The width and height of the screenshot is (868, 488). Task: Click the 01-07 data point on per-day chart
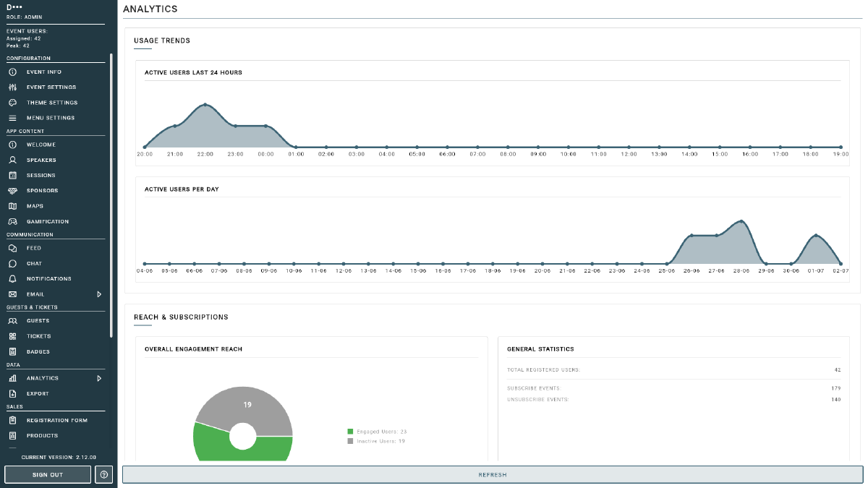click(x=816, y=236)
